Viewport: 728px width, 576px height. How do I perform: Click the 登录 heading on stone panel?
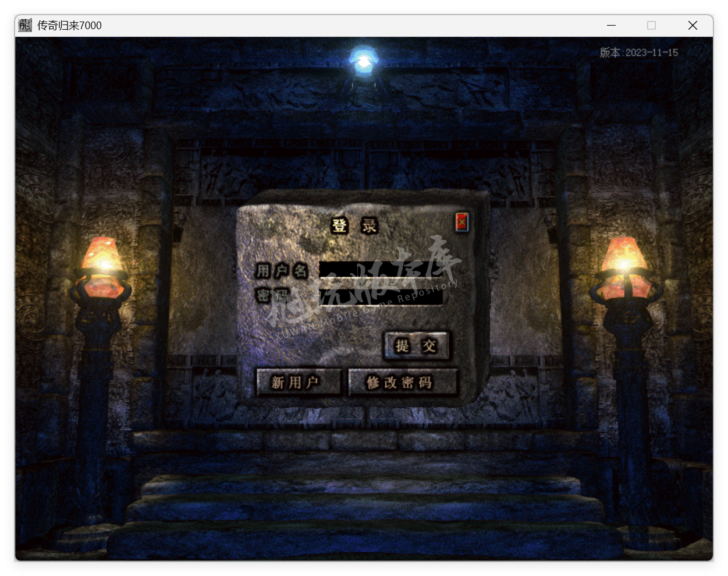point(354,225)
